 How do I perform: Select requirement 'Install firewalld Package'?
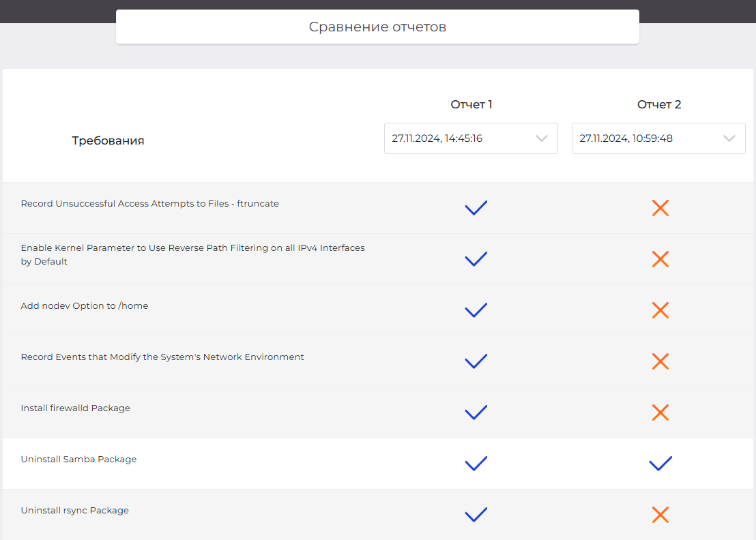tap(75, 408)
